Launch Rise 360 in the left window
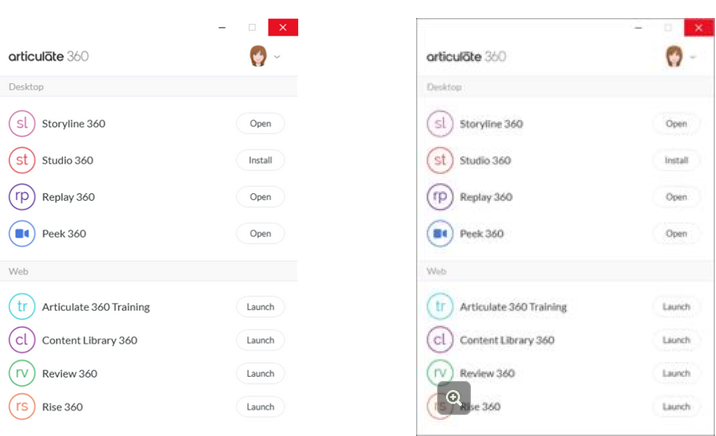This screenshot has height=436, width=716. 260,406
